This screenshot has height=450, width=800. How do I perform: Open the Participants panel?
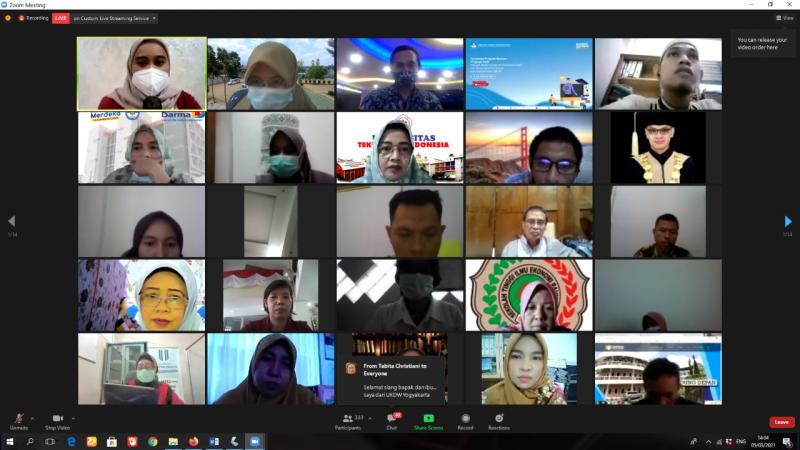pos(349,420)
